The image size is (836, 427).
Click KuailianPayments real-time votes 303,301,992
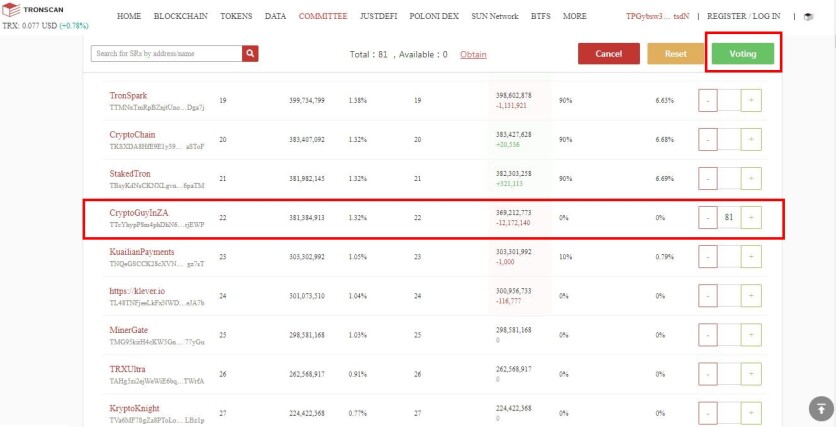click(513, 252)
